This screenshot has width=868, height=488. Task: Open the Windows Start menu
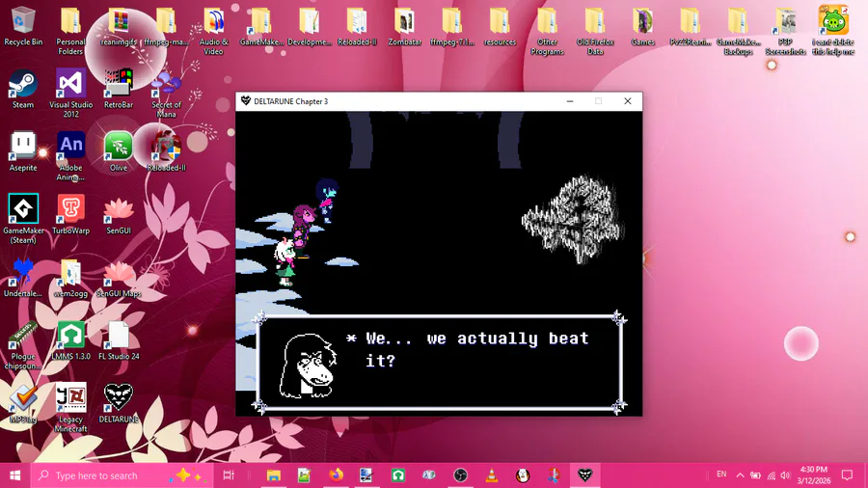14,475
